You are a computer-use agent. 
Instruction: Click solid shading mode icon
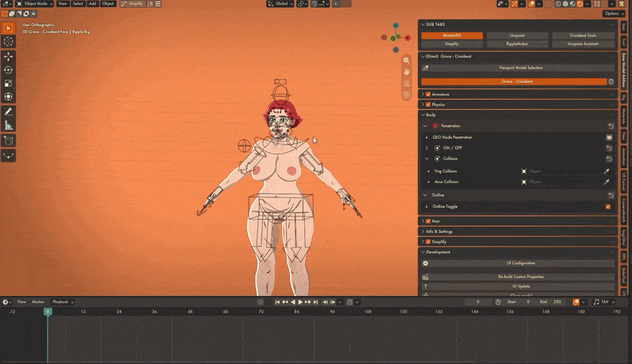tap(566, 4)
